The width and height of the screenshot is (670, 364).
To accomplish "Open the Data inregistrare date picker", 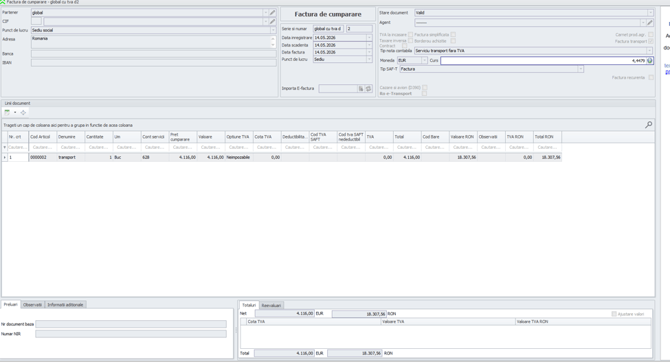I will [369, 38].
